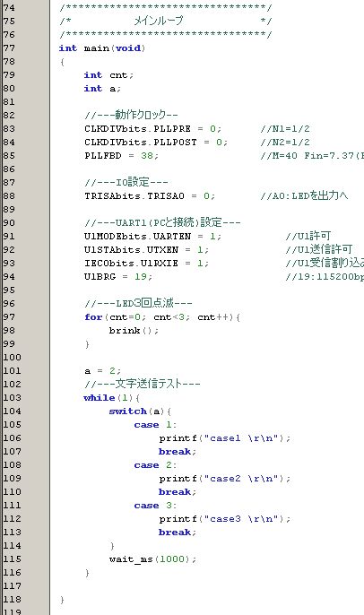The image size is (364, 615).
Task: Click the IEC0bits.U1RXIE statement
Action: [x=147, y=264]
